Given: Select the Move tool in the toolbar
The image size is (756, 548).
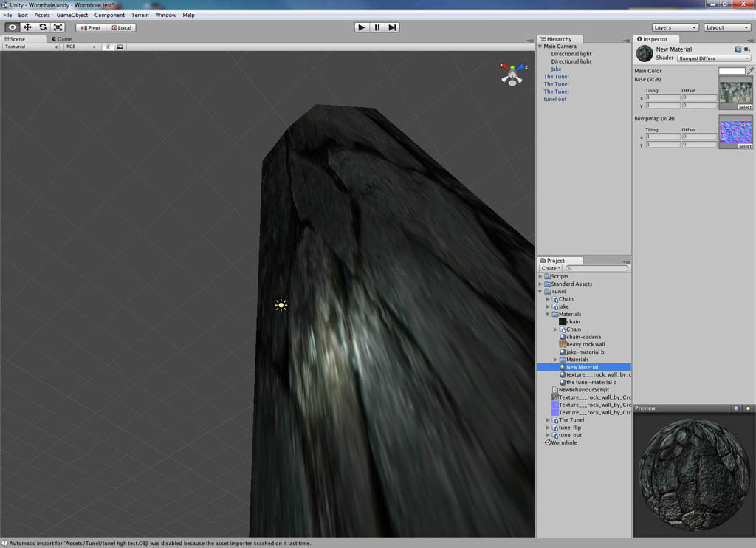Looking at the screenshot, I should [27, 27].
